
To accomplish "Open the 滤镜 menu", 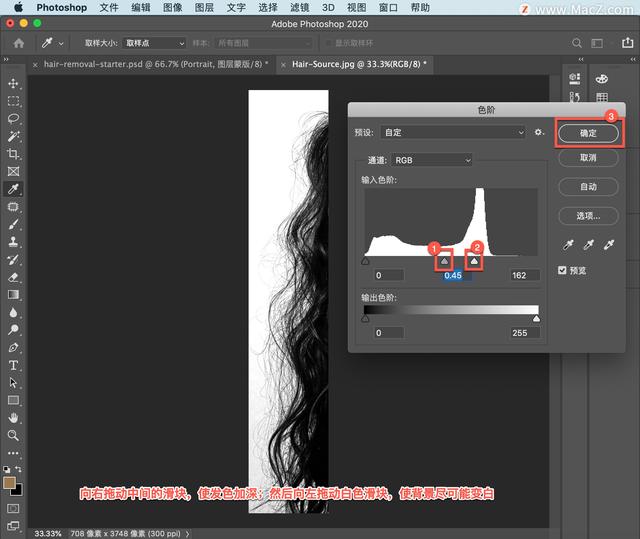I will point(300,7).
